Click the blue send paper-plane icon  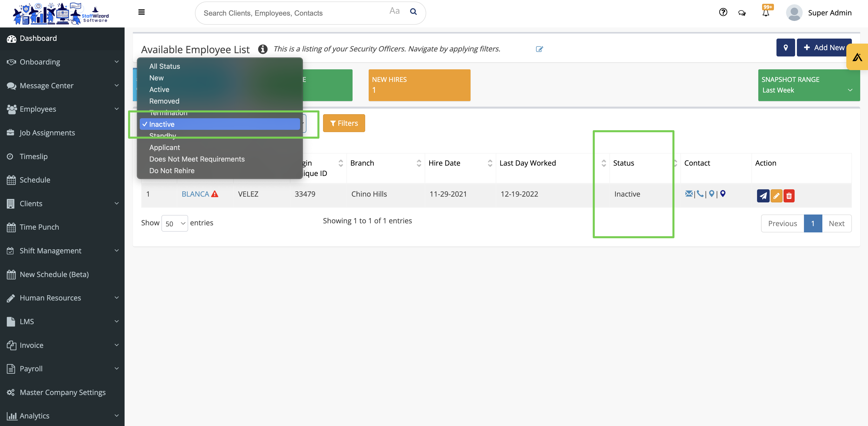763,196
